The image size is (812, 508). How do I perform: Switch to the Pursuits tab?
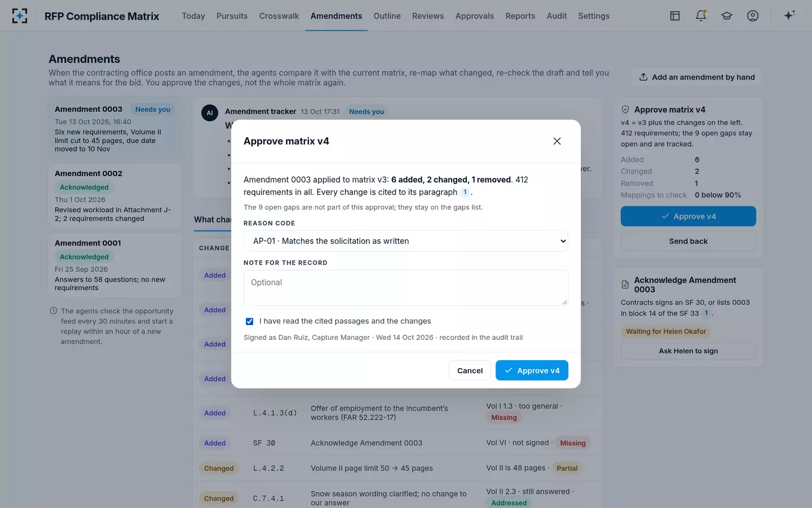[x=232, y=16]
